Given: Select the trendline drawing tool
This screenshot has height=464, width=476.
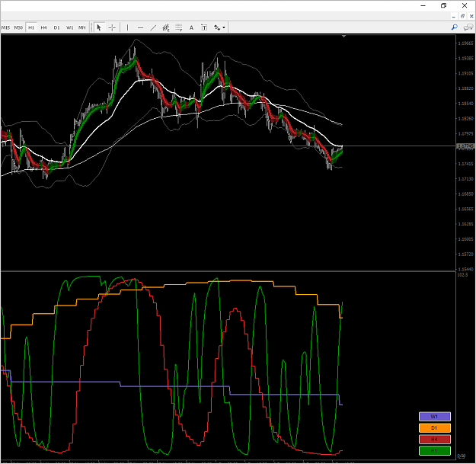Looking at the screenshot, I should (153, 27).
